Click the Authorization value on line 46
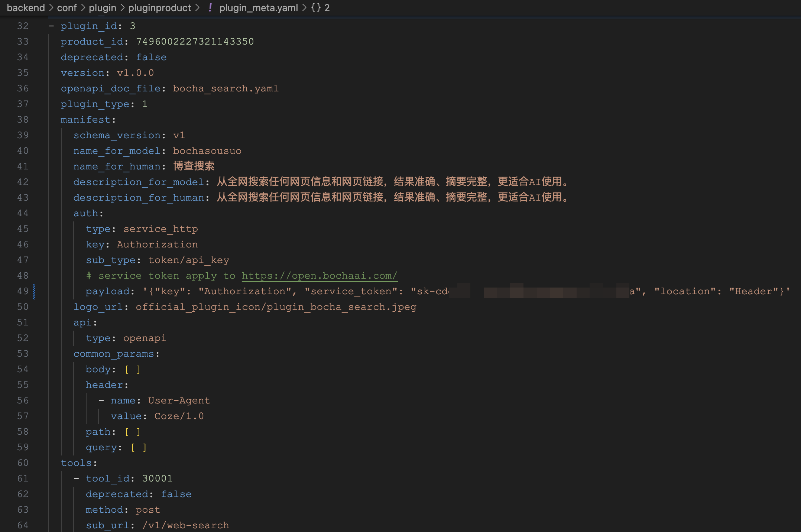 [x=157, y=244]
